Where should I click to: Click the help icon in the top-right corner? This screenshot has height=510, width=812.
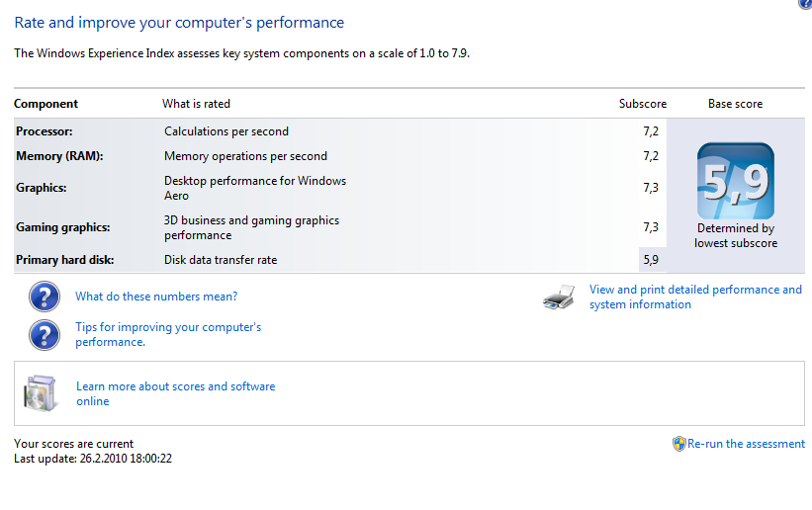point(805,4)
